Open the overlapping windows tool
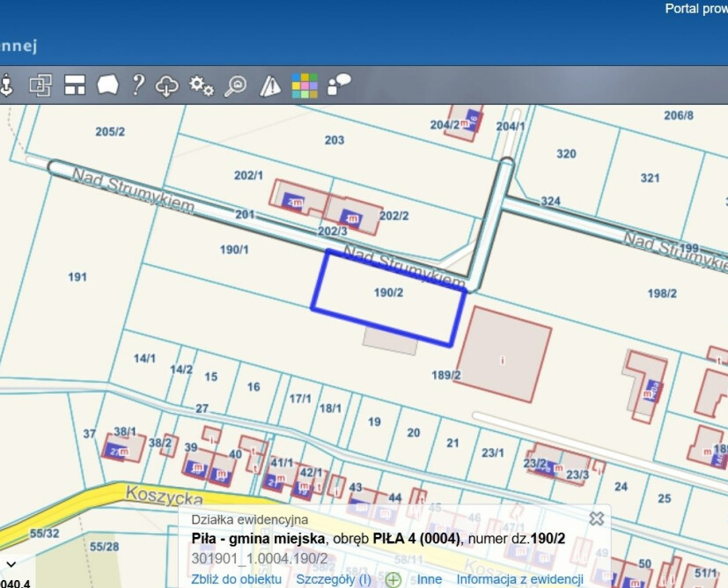The image size is (728, 588). (40, 85)
